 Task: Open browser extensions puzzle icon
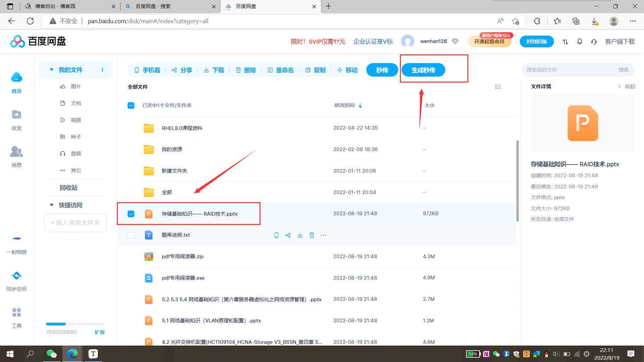537,21
